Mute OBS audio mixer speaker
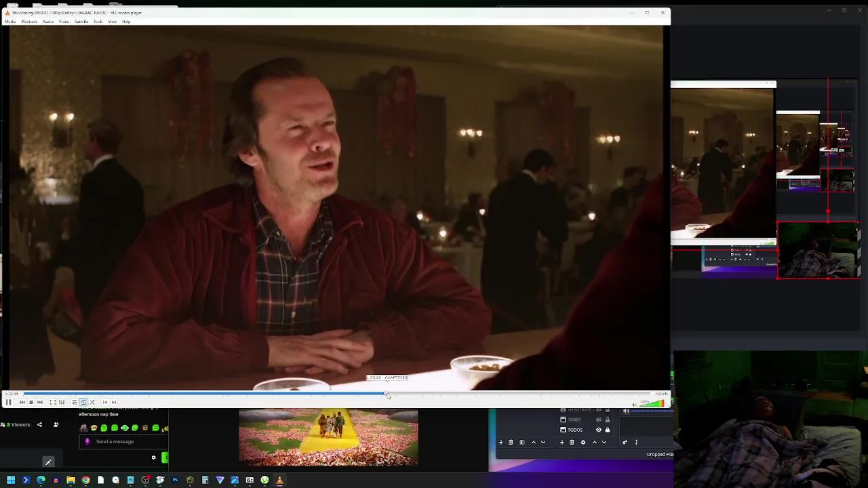 coord(626,411)
